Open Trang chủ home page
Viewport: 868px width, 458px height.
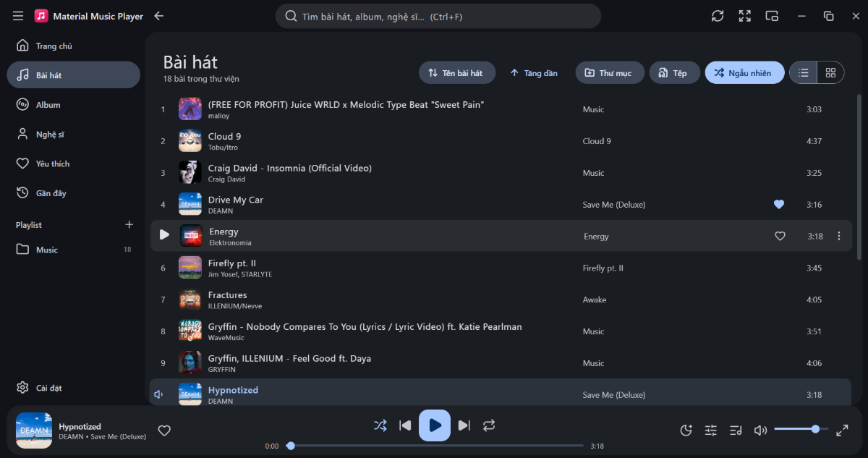click(x=73, y=46)
